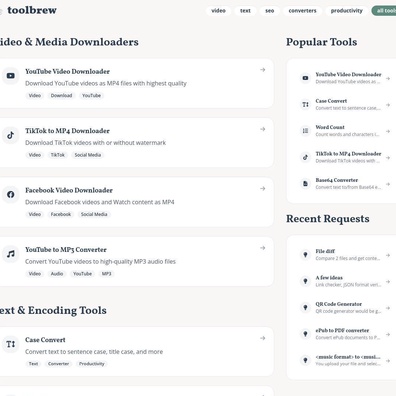Open arrow on YouTube Video Downloader card
This screenshot has width=396, height=396.
(x=263, y=70)
